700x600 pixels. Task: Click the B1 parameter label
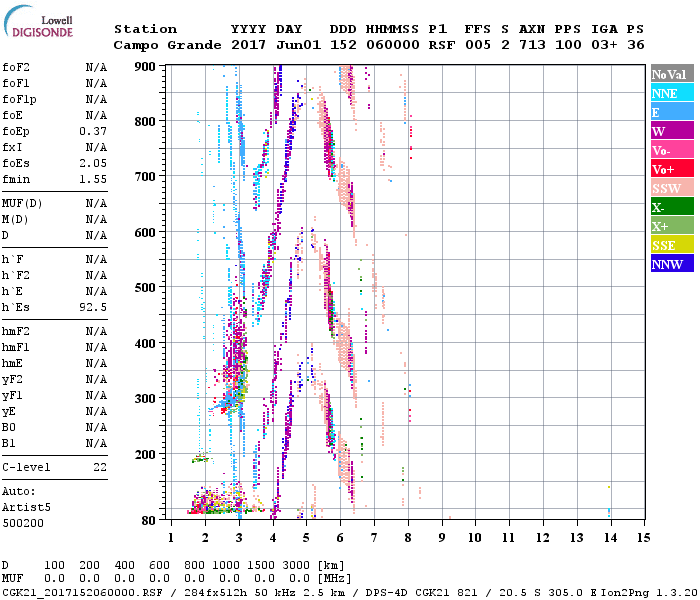coord(8,443)
